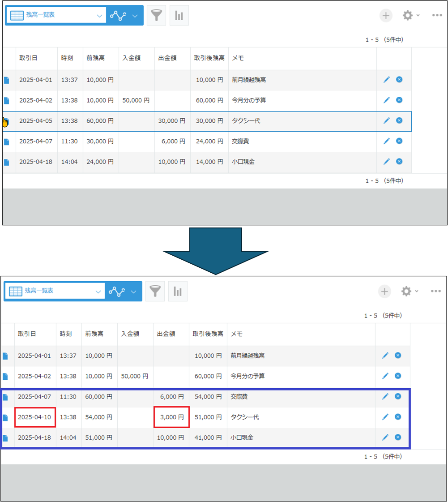Open details icon of 交際費 row with 54,000 円
The height and width of the screenshot is (502, 448).
click(x=5, y=397)
